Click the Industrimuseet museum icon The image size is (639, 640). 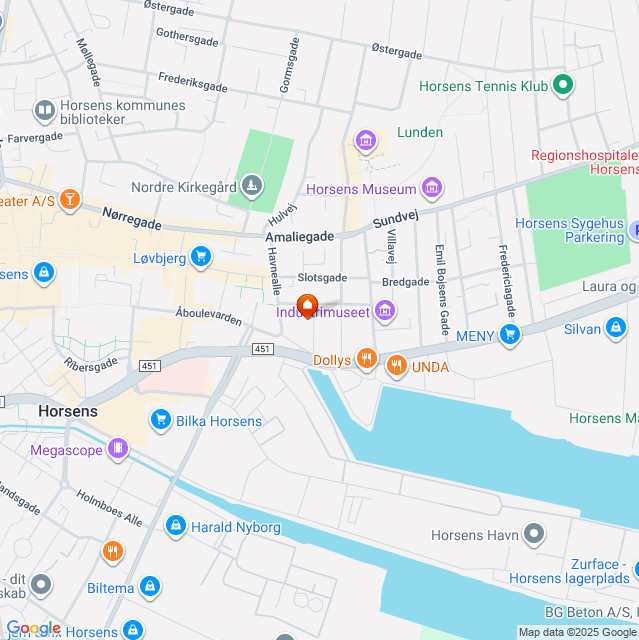tap(385, 311)
